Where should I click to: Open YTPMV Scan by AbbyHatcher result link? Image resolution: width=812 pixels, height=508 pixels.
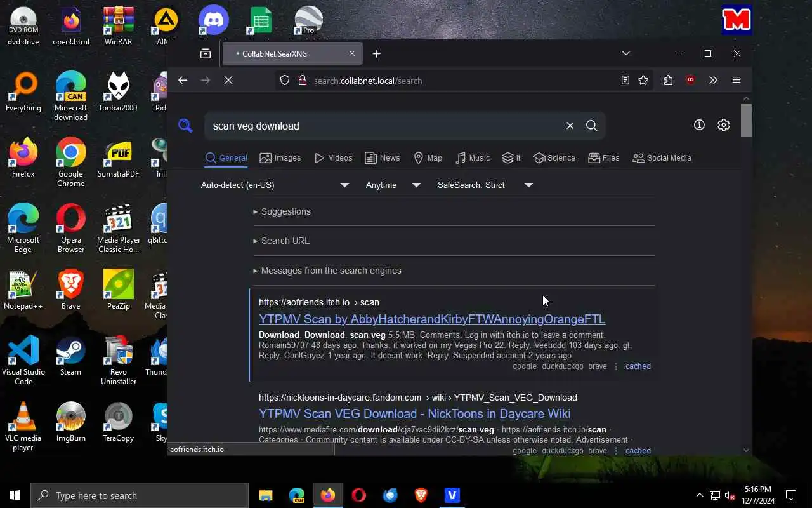(432, 319)
